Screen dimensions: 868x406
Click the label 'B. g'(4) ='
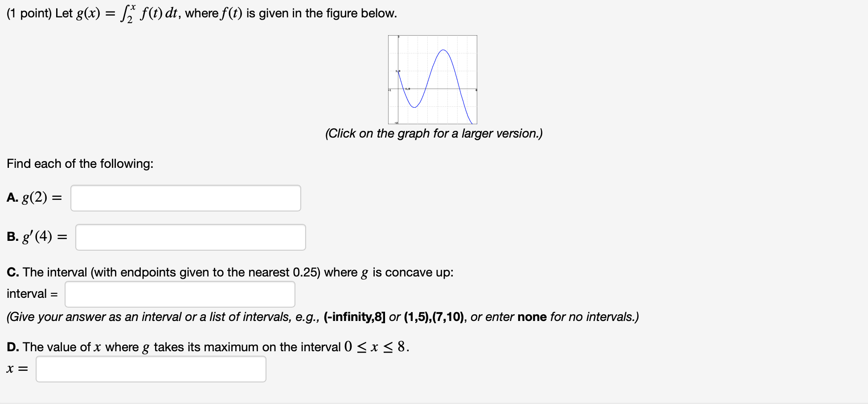37,236
